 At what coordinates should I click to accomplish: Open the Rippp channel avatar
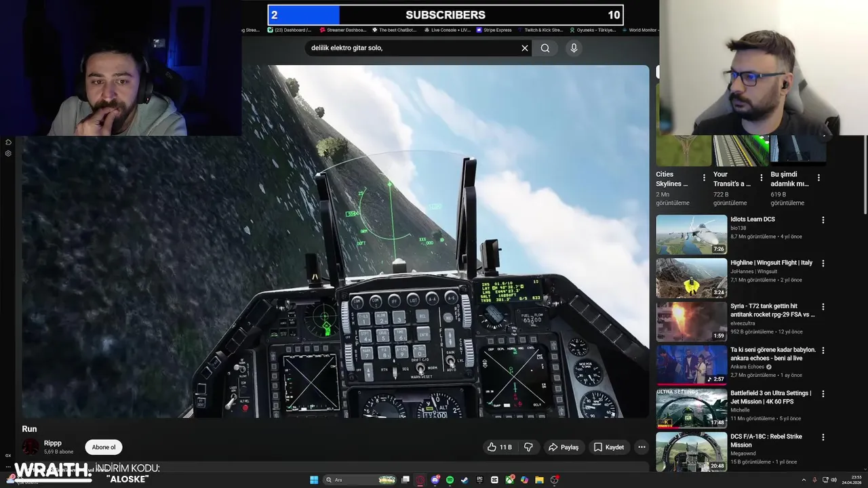[31, 447]
